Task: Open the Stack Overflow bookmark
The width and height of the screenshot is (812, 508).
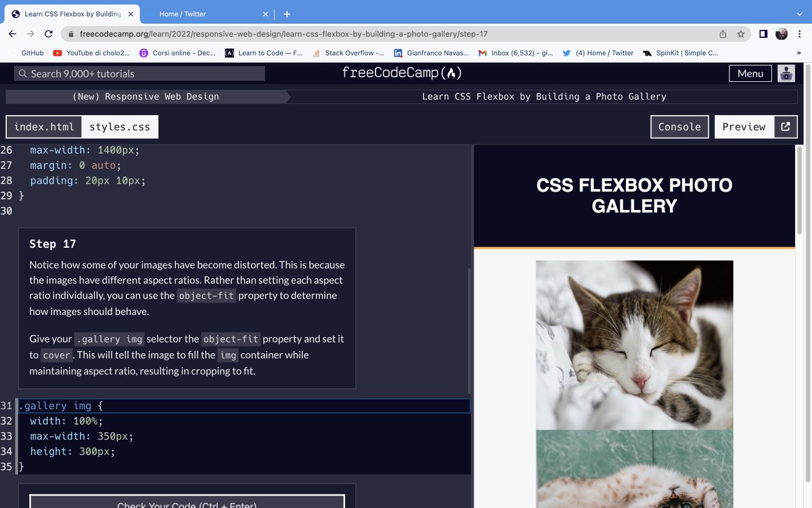Action: tap(348, 53)
